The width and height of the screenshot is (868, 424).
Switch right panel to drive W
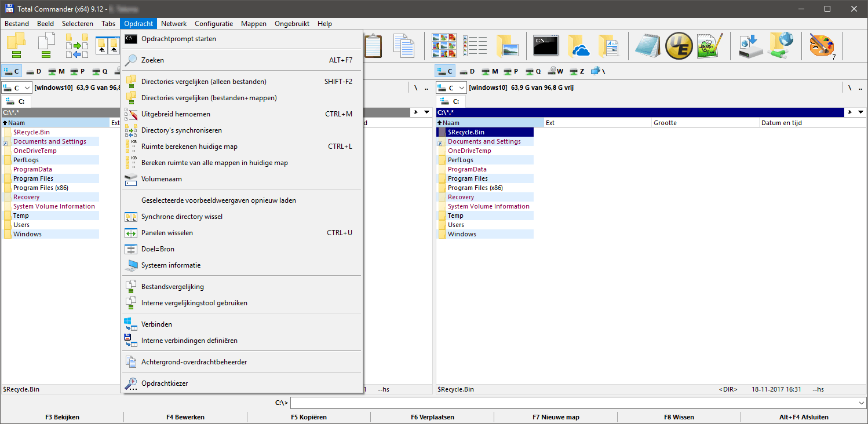click(x=556, y=71)
